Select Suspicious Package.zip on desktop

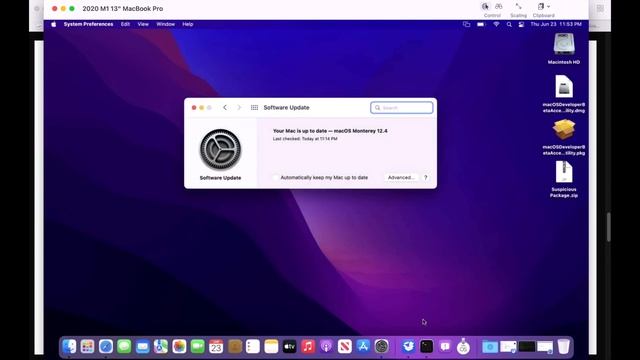[x=564, y=172]
